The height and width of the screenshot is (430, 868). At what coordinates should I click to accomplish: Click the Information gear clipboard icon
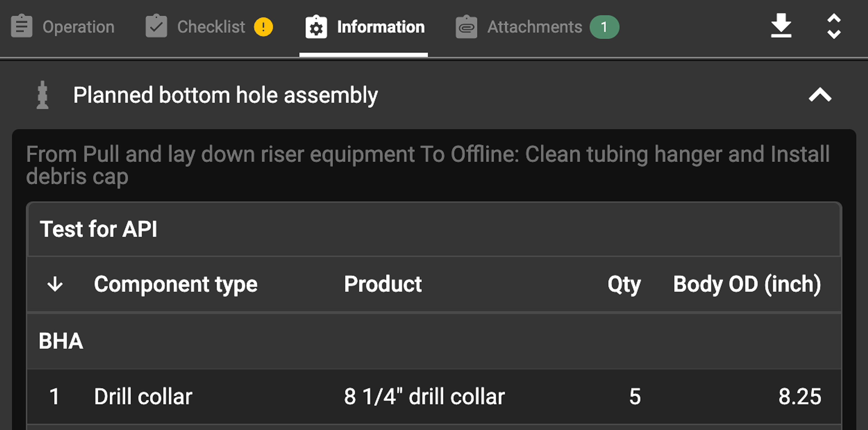[x=316, y=27]
